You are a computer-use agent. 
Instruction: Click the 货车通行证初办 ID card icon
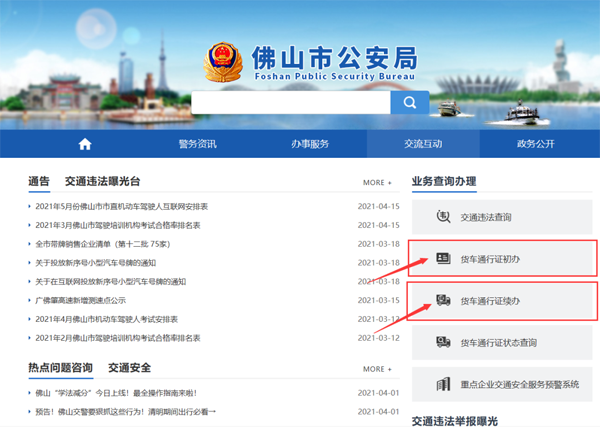point(443,259)
